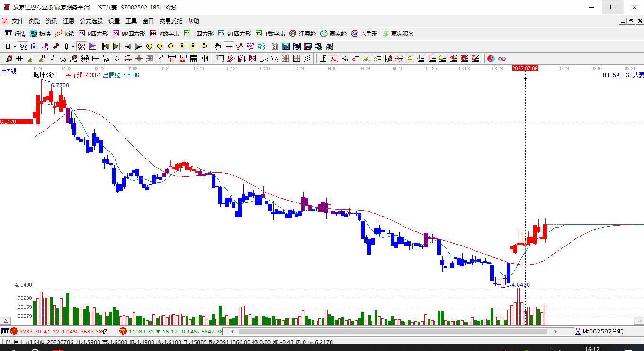Screen dimensions: 644x351
Task: Click the Shanghai index 3237.70 status
Action: (x=60, y=332)
